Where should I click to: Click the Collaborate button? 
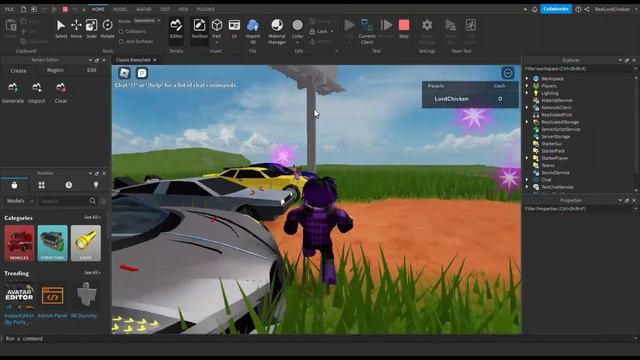point(556,9)
